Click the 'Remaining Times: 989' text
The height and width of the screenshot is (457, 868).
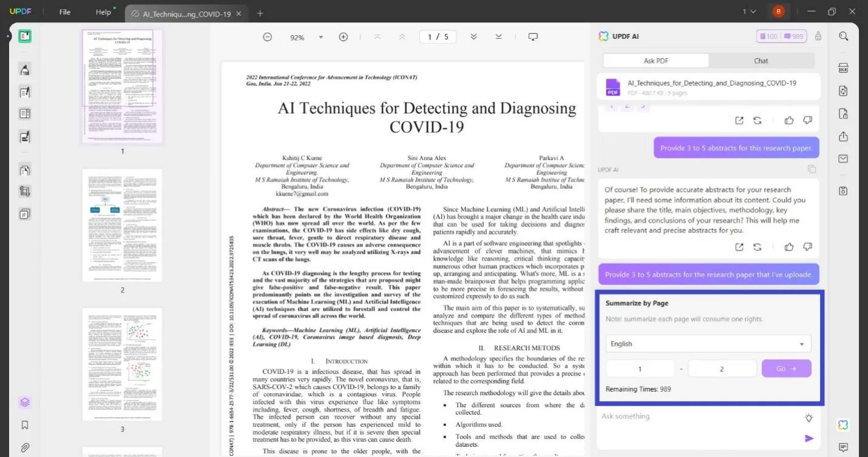click(x=638, y=389)
